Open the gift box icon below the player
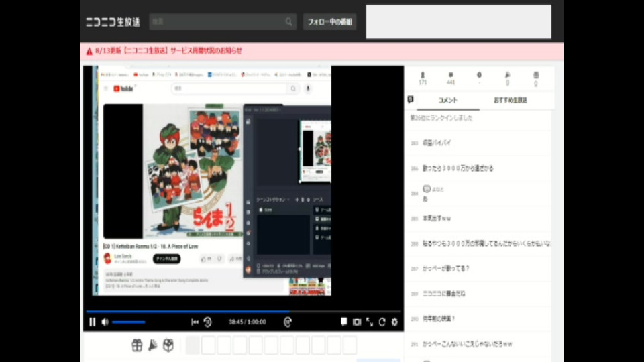The height and width of the screenshot is (362, 644). [x=137, y=345]
